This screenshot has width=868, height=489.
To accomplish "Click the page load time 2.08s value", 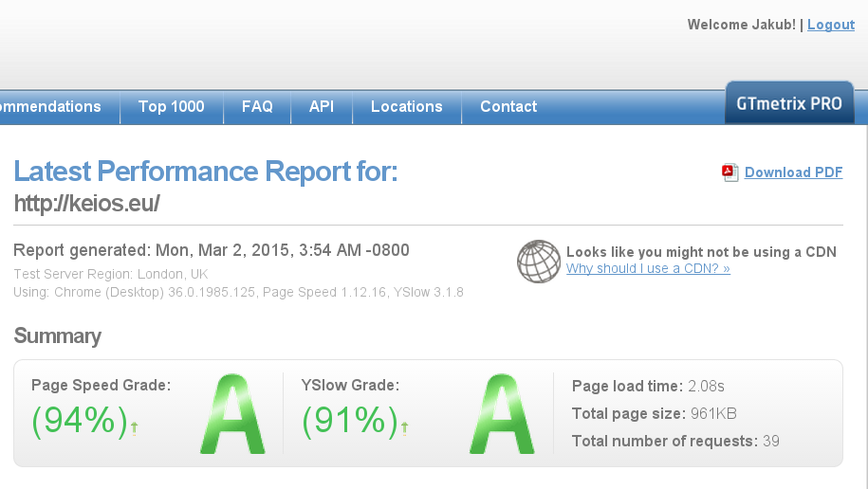I will [706, 386].
